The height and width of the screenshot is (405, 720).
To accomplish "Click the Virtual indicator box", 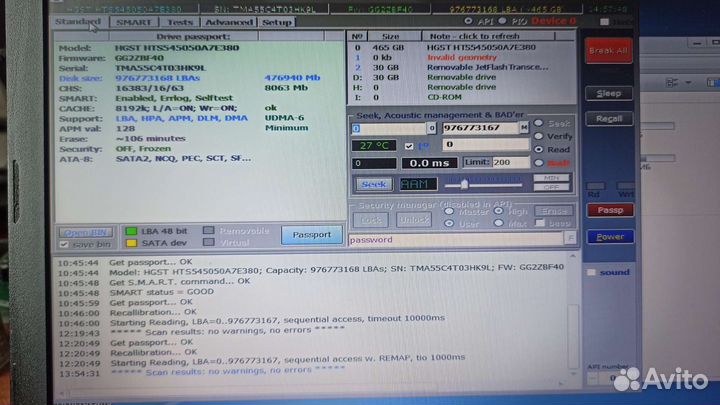I will click(x=209, y=242).
